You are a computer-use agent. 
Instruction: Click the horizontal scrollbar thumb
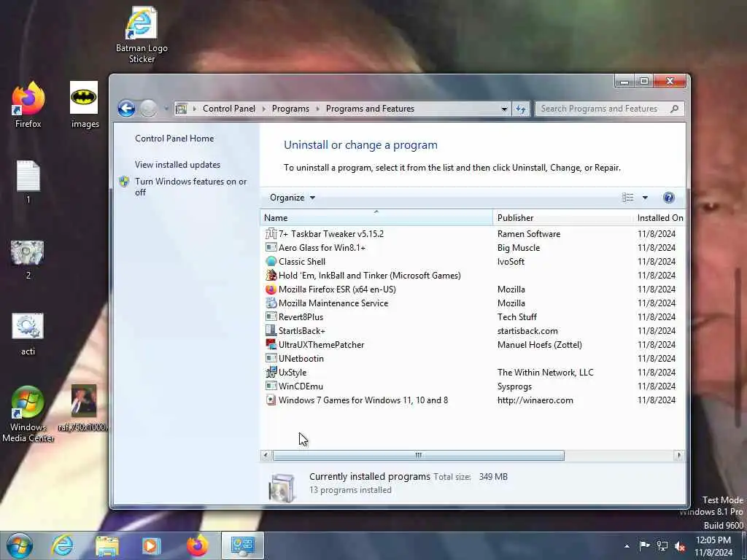(x=418, y=455)
